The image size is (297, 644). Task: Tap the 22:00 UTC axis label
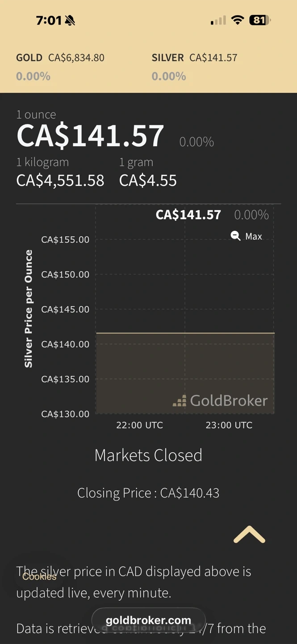point(139,425)
